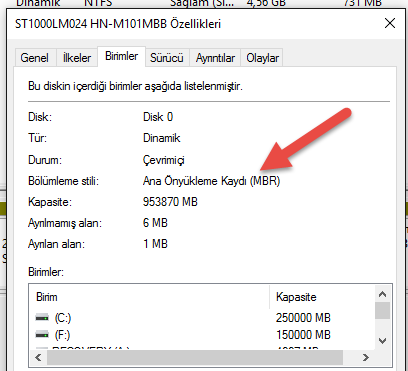Click the vertical scrollbar thumb in volume list
408x371 pixels.
(382, 311)
